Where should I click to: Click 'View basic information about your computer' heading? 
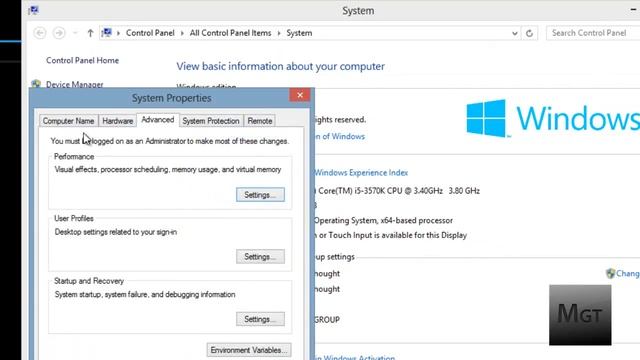tap(280, 66)
